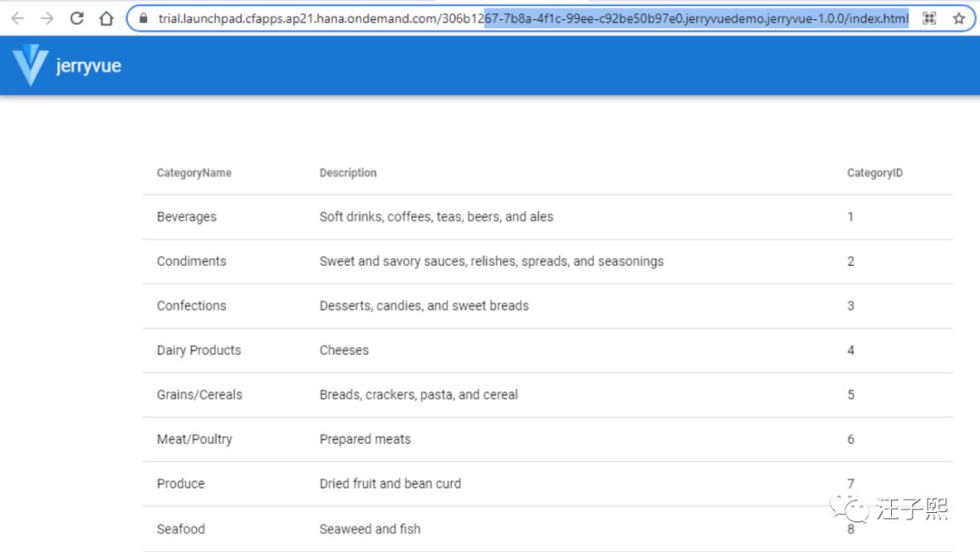Viewport: 980px width, 552px height.
Task: Click 'Breads, crackers, pasta, and cereal'
Action: (418, 394)
